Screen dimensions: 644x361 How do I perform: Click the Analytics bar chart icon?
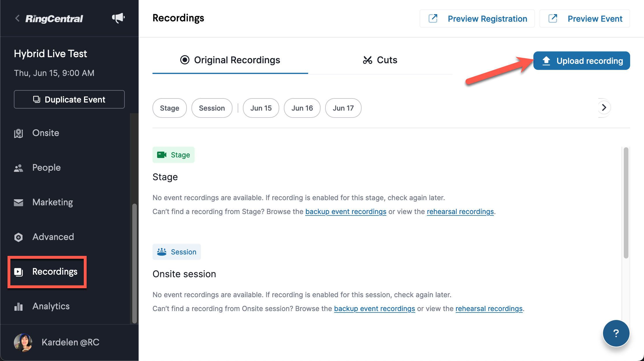(18, 306)
